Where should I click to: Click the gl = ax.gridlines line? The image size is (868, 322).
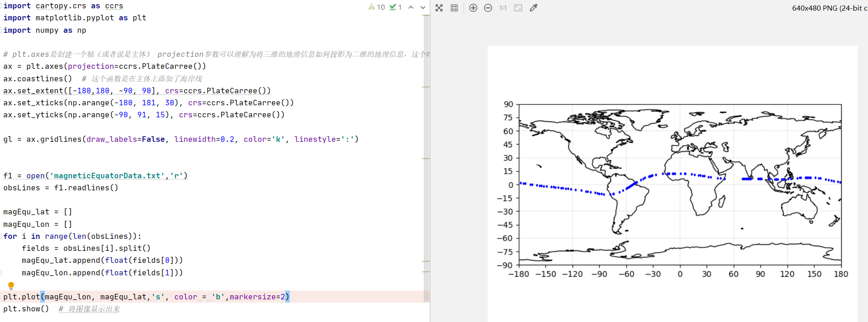181,140
